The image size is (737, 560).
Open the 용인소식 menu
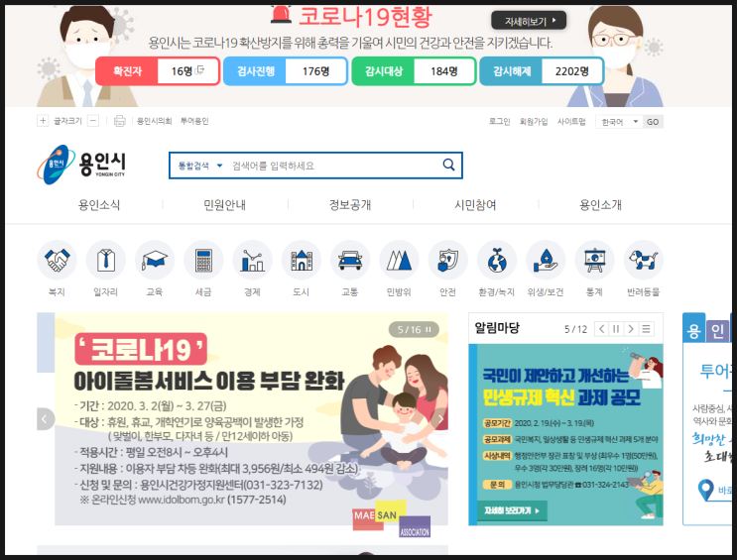click(99, 205)
